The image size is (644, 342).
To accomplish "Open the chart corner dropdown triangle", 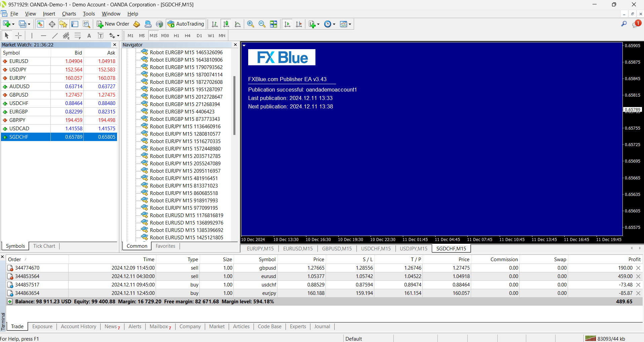I will (244, 45).
